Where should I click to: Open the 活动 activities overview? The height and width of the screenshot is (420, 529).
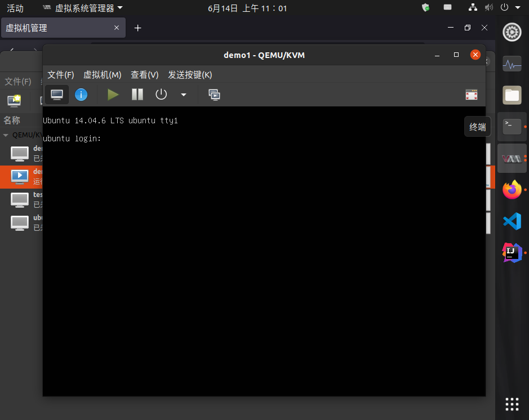15,8
